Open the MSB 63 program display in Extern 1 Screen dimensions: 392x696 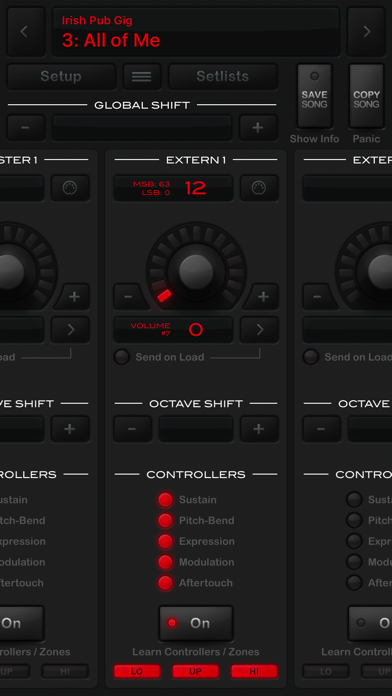(x=173, y=188)
